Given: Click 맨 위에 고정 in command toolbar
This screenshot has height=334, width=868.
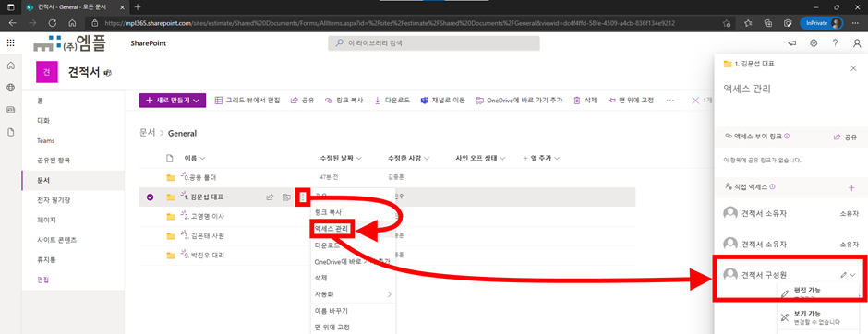Looking at the screenshot, I should point(631,100).
